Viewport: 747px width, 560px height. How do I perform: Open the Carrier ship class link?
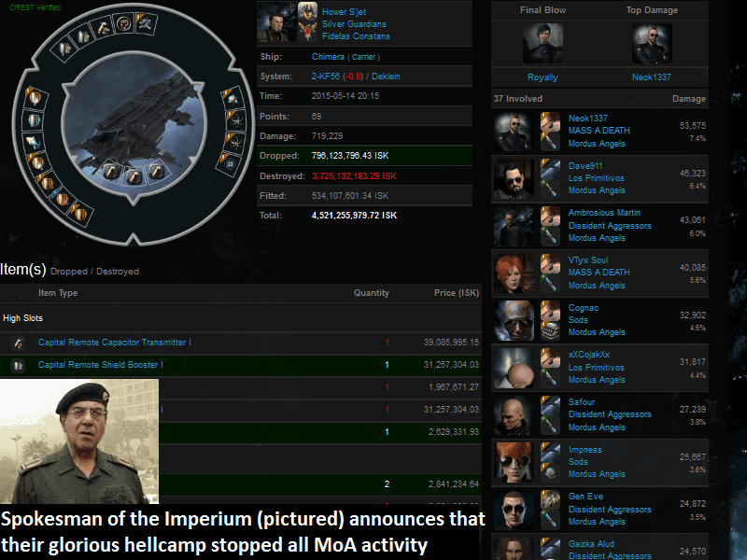click(363, 57)
